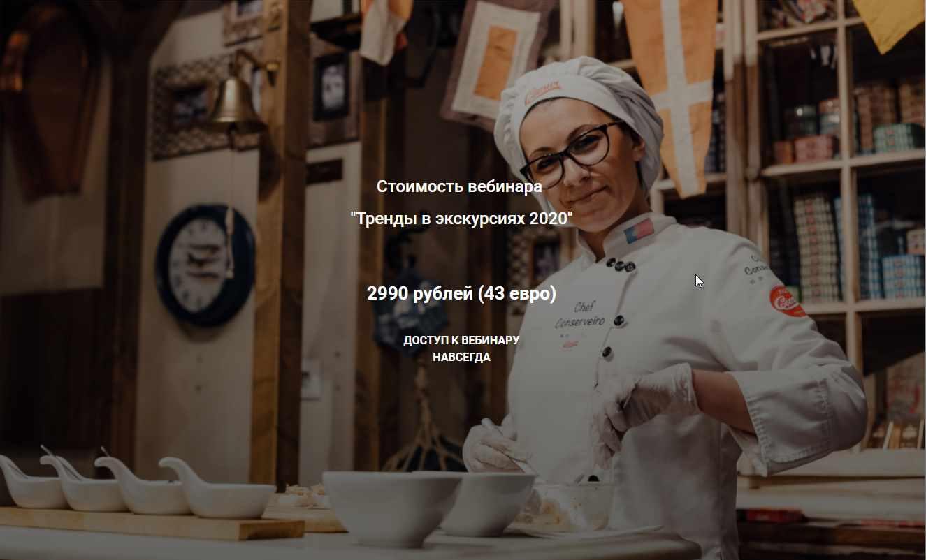926x560 pixels.
Task: Click the "ДОСТУП К ВЕБИНАРУ" line
Action: [x=461, y=340]
